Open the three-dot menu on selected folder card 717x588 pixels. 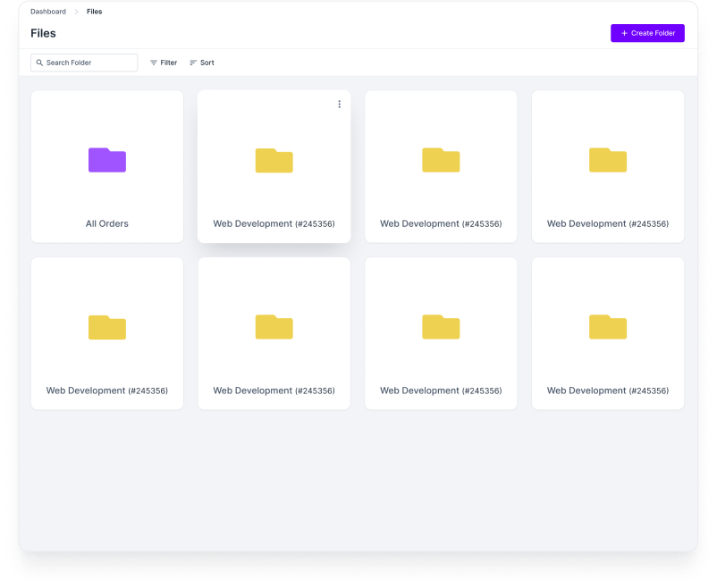[x=339, y=104]
